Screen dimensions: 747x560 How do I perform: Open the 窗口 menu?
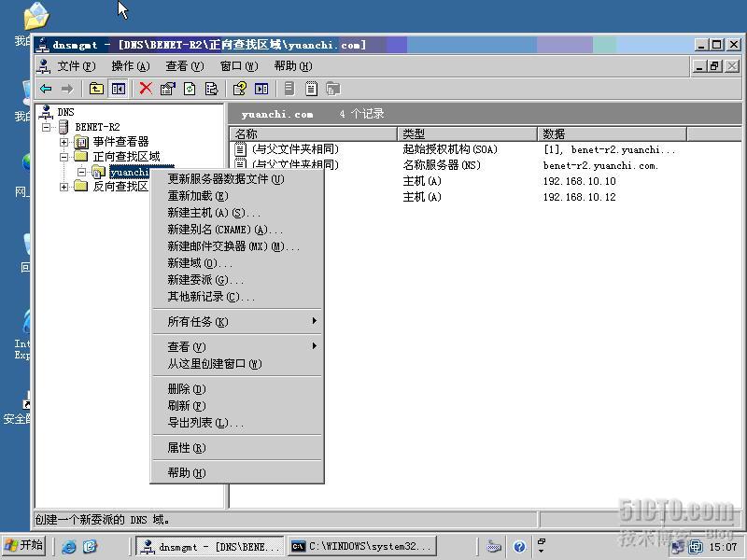click(239, 66)
